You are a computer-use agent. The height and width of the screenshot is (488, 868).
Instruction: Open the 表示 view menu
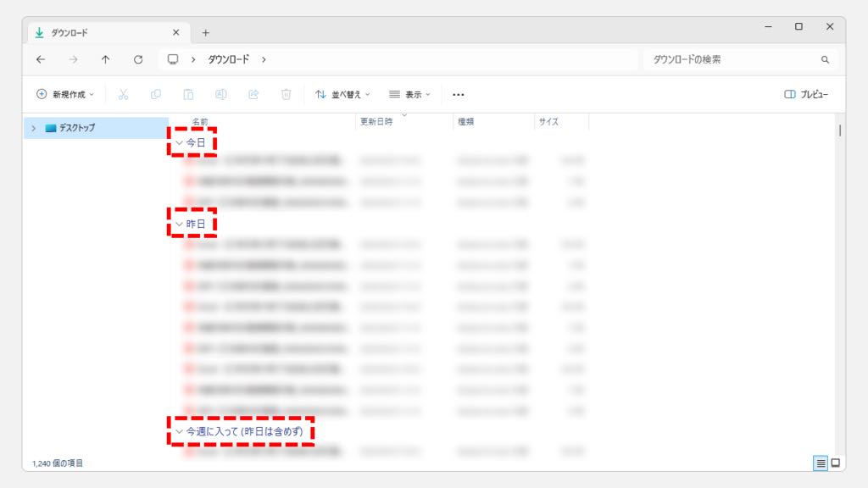click(x=410, y=95)
